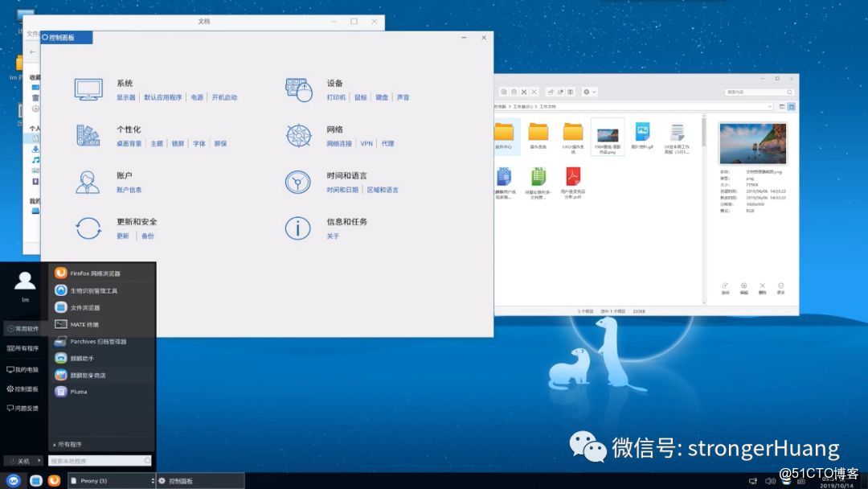
Task: Open 我的电脑 from start menu sidebar
Action: [23, 369]
